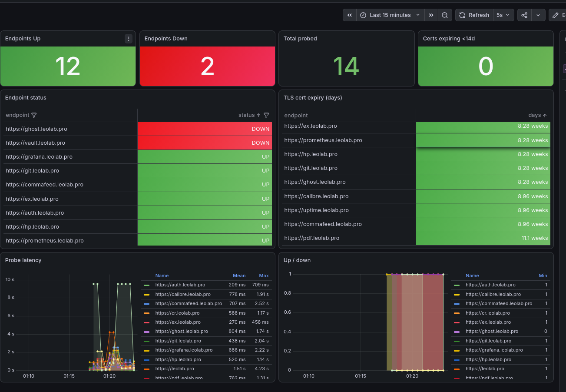Image resolution: width=566 pixels, height=392 pixels.
Task: Filter the status column in Endpoint status
Action: point(266,115)
